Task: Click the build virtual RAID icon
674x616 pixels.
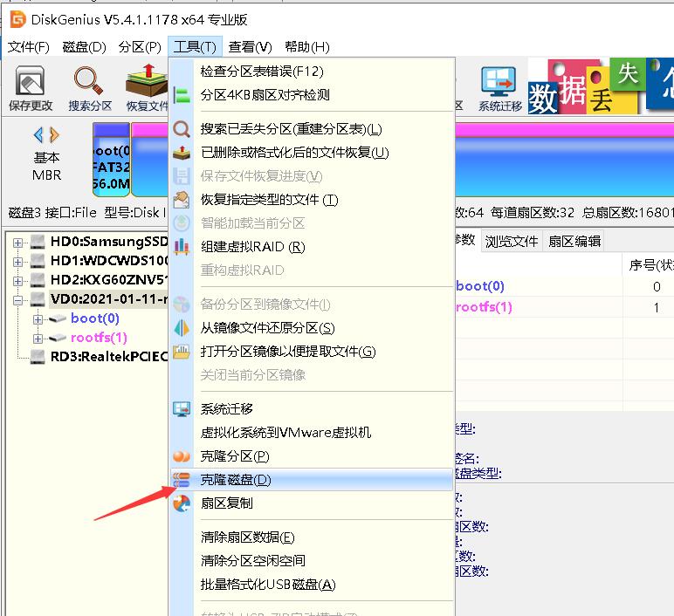Action: pos(182,247)
